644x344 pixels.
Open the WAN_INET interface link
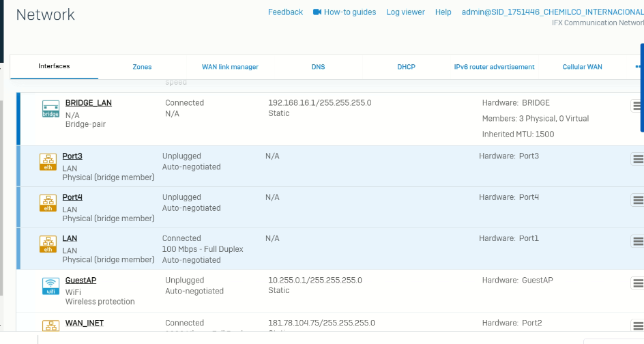click(x=85, y=323)
